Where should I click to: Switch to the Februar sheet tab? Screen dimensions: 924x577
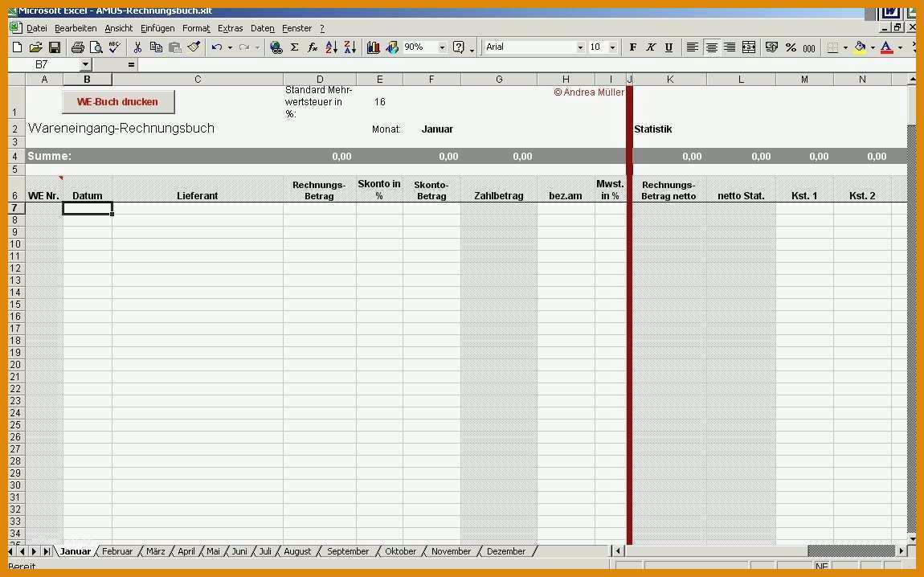117,551
